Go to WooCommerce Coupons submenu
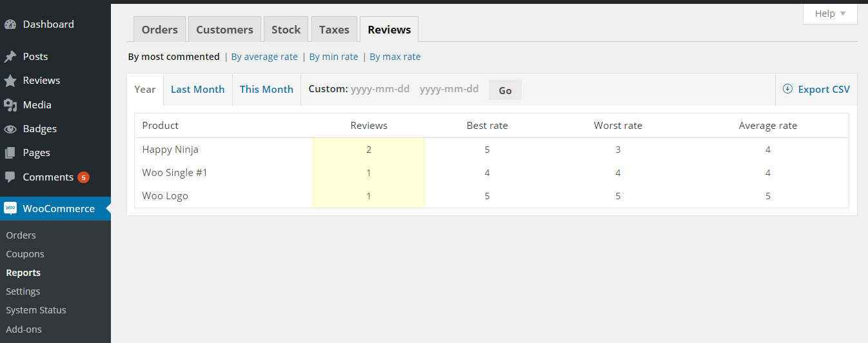The width and height of the screenshot is (868, 343). (25, 254)
